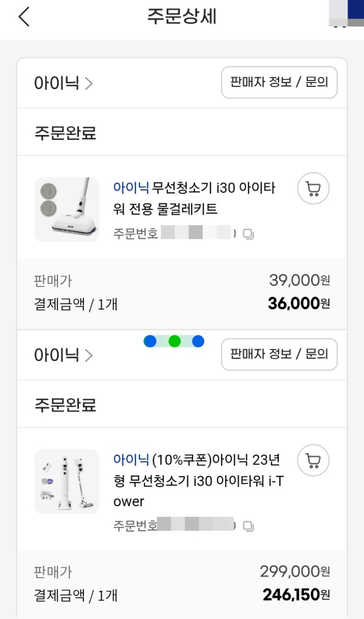Expand the 아이닉 seller chevron above i-Tower vacuum

click(88, 355)
